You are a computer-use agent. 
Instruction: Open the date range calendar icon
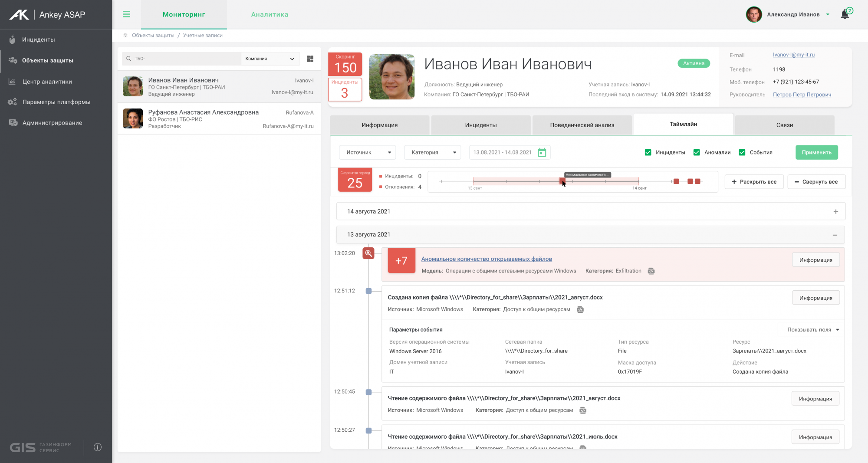pyautogui.click(x=542, y=152)
